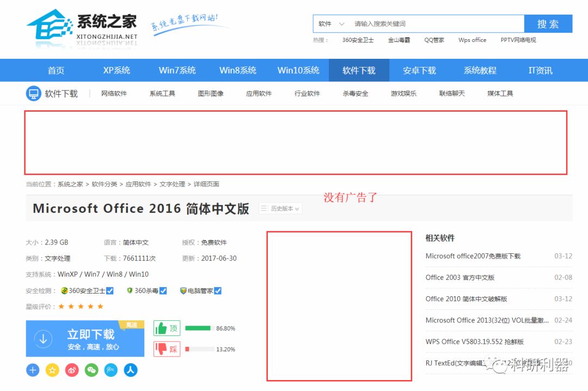Open the 联络聊天 subcategory
The image size is (588, 391).
[452, 94]
